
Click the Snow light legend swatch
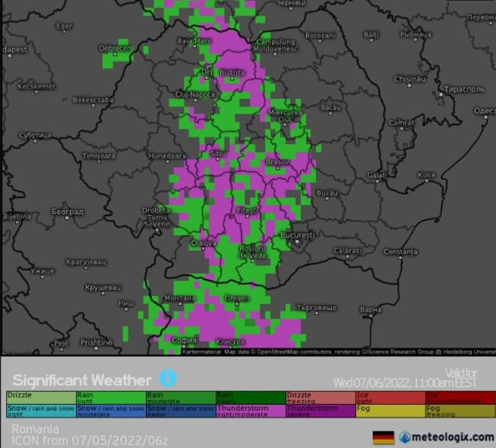pos(41,411)
